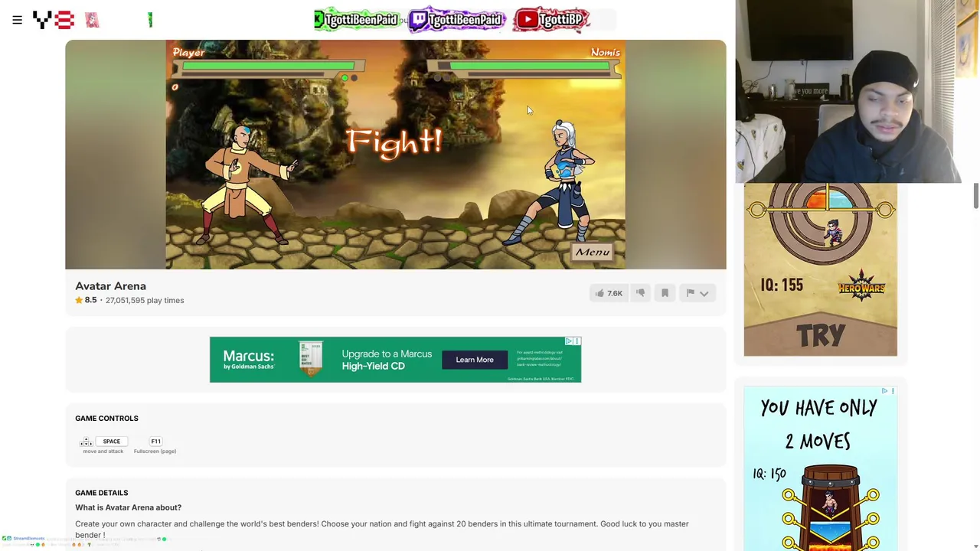Bookmark Avatar Arena to favorites

(665, 293)
